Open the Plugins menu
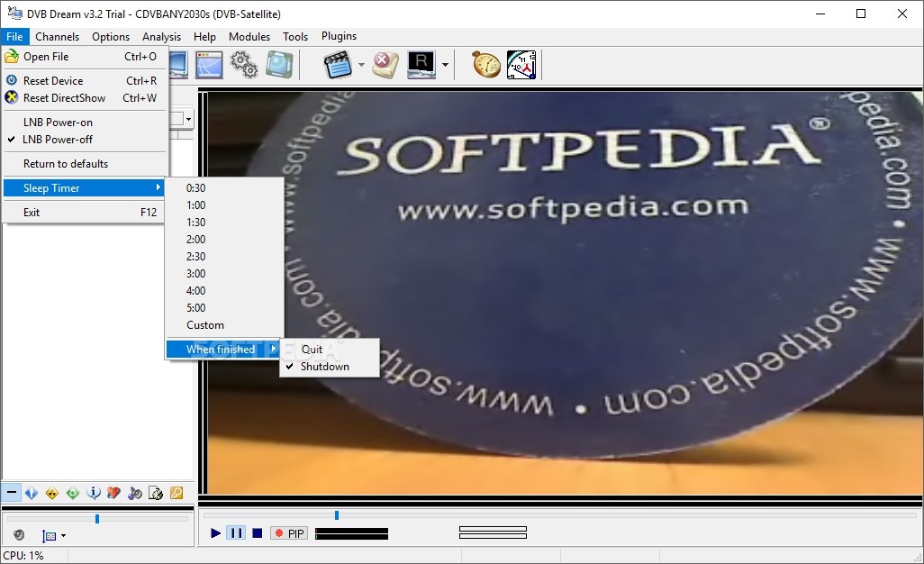The image size is (924, 564). pyautogui.click(x=339, y=36)
